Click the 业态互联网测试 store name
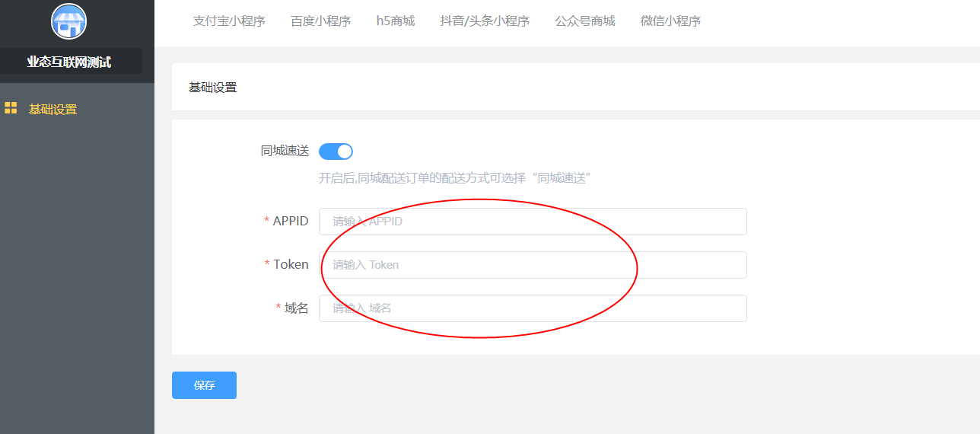This screenshot has height=434, width=980. pos(69,62)
